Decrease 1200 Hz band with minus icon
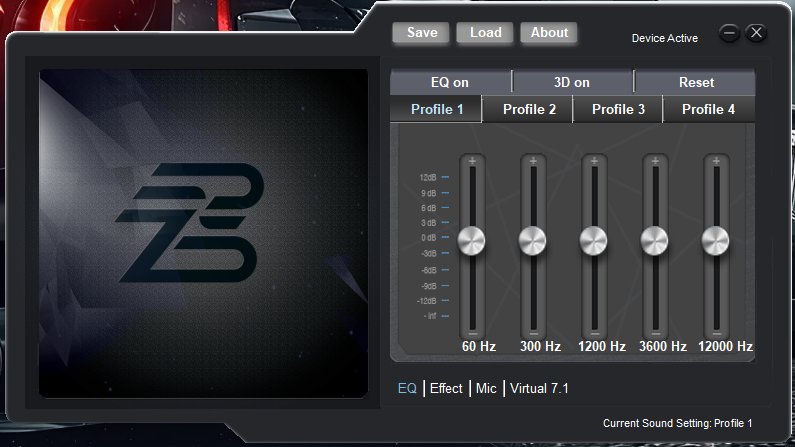This screenshot has height=447, width=795. pos(594,334)
